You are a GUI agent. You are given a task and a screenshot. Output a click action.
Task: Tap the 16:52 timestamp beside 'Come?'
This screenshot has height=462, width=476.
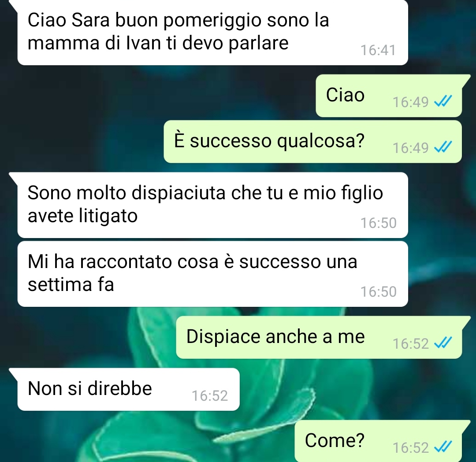tap(410, 448)
